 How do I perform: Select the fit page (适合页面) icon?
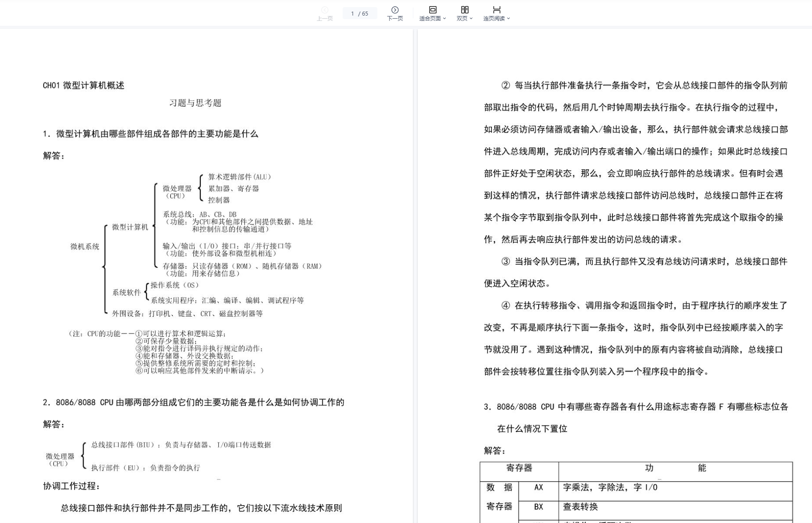point(432,10)
